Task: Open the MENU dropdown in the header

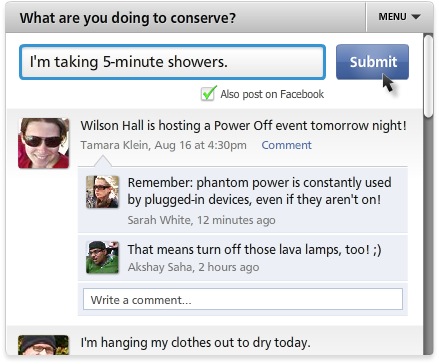Action: click(x=399, y=17)
